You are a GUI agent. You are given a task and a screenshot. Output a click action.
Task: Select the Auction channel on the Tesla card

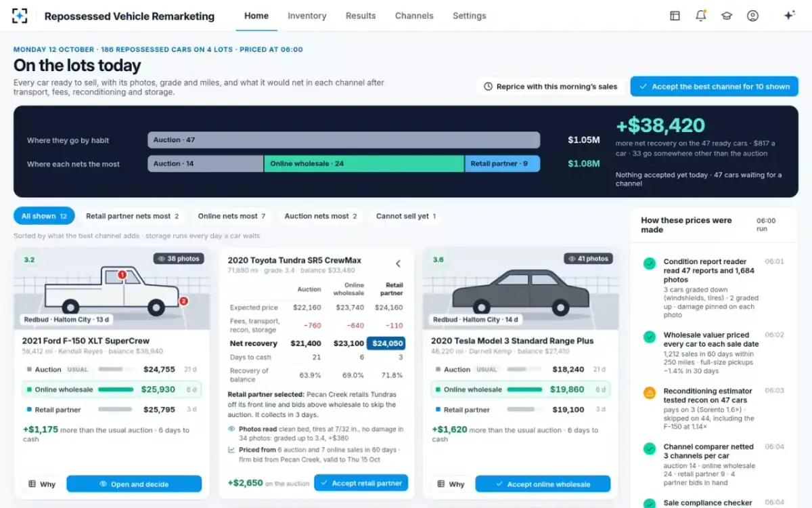click(x=520, y=369)
